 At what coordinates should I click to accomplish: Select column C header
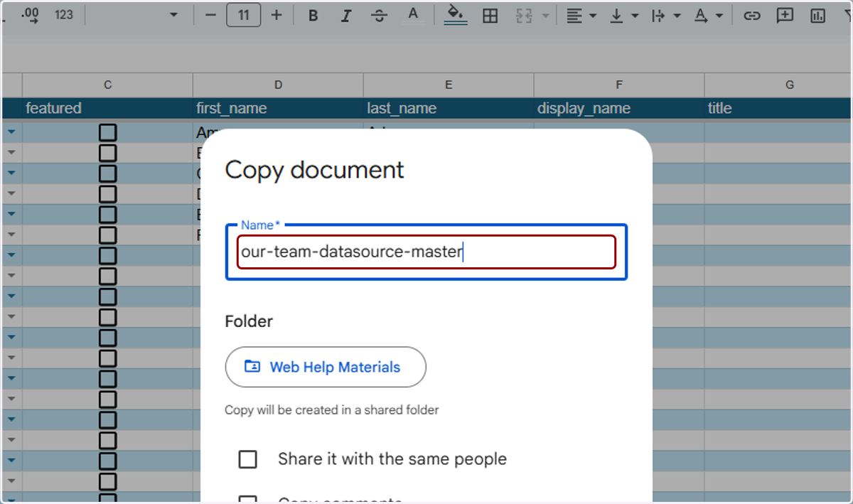click(x=107, y=85)
